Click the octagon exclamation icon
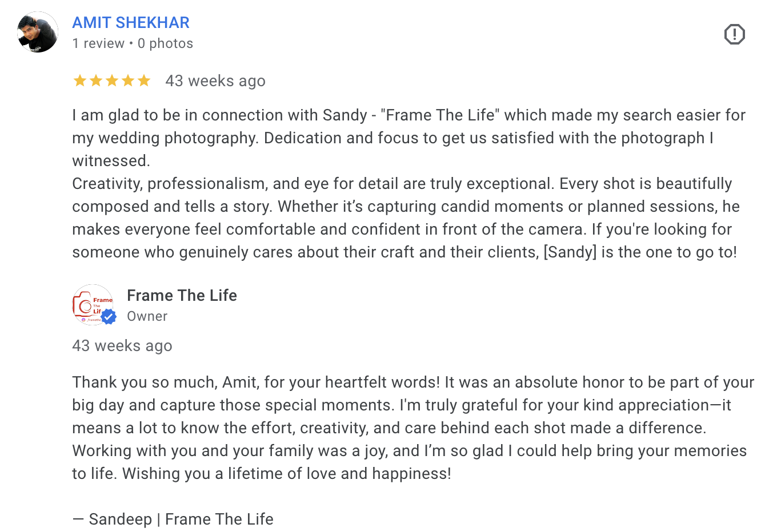Screen dimensions: 769x532 tap(734, 34)
